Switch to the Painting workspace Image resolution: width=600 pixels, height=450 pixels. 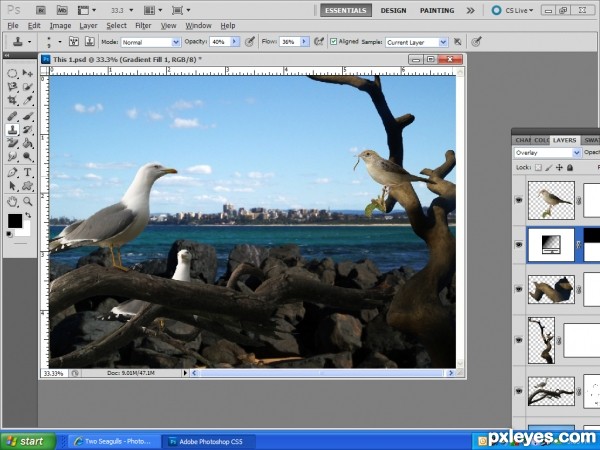coord(437,10)
